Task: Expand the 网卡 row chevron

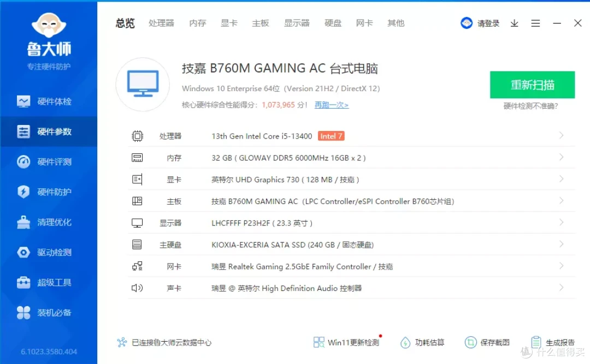Action: point(561,266)
